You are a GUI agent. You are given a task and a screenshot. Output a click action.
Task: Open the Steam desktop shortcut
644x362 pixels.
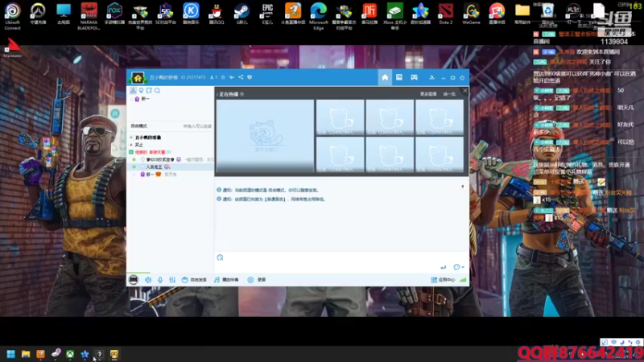(x=242, y=14)
